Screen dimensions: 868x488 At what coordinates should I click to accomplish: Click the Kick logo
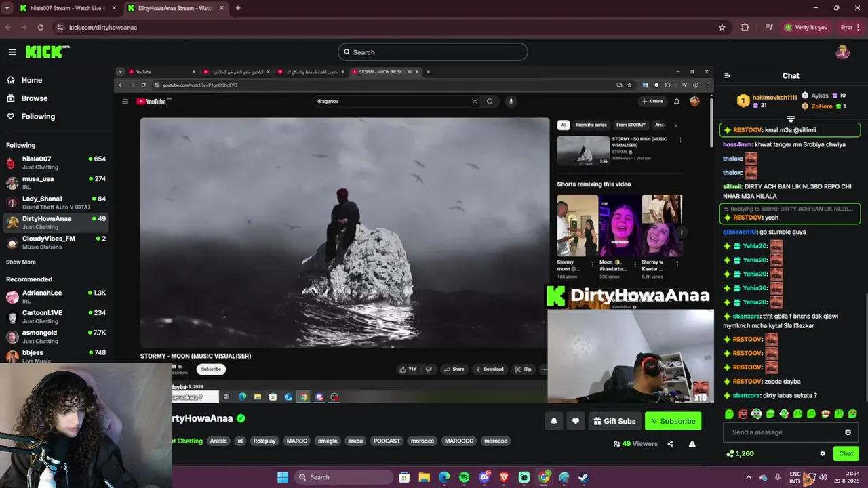click(46, 52)
